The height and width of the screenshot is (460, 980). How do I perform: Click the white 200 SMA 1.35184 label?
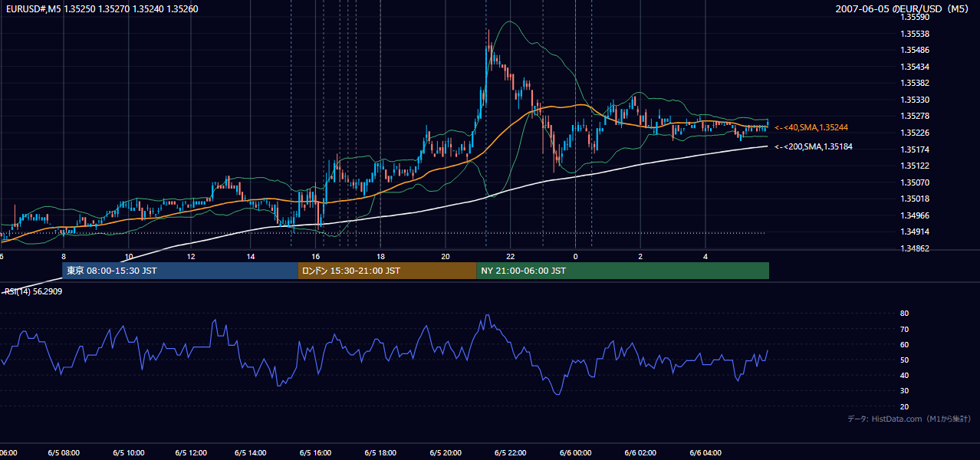click(x=813, y=146)
